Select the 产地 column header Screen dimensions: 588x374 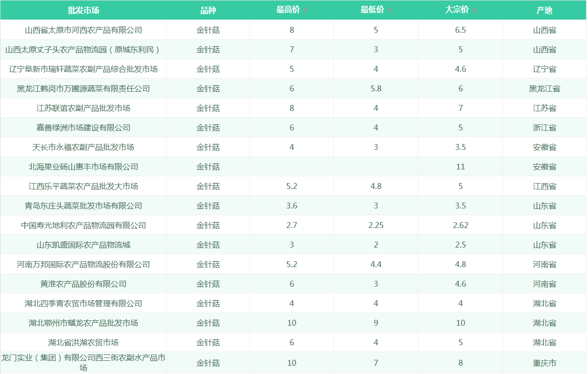tap(544, 10)
